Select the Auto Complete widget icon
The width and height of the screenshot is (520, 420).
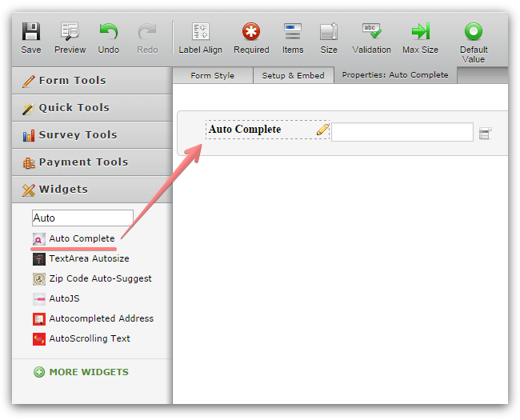coord(39,239)
